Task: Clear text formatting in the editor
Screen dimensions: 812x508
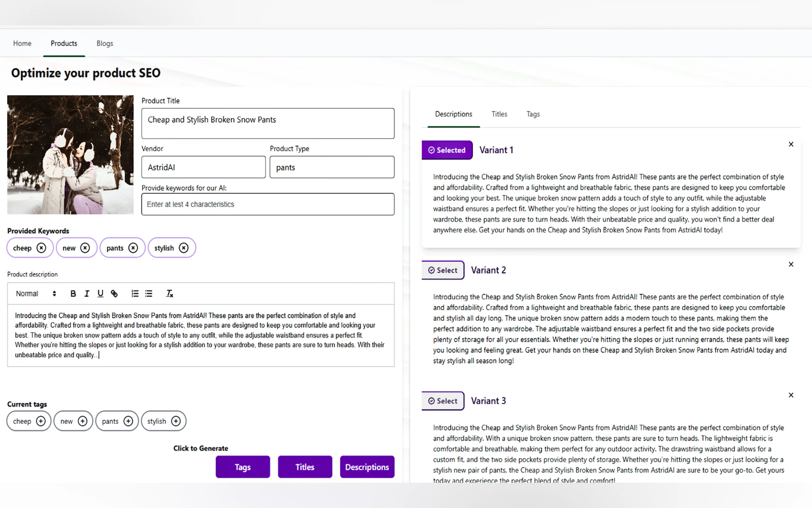Action: [x=169, y=294]
